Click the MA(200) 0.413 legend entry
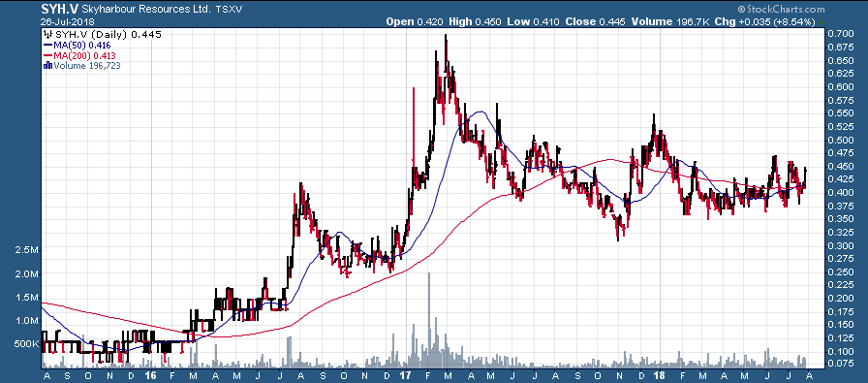 [x=83, y=56]
